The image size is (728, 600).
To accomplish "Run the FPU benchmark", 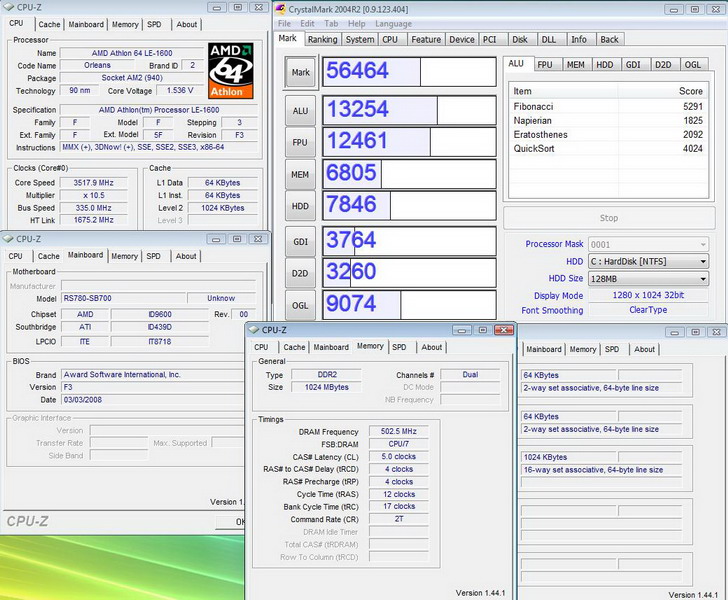I will tap(300, 143).
